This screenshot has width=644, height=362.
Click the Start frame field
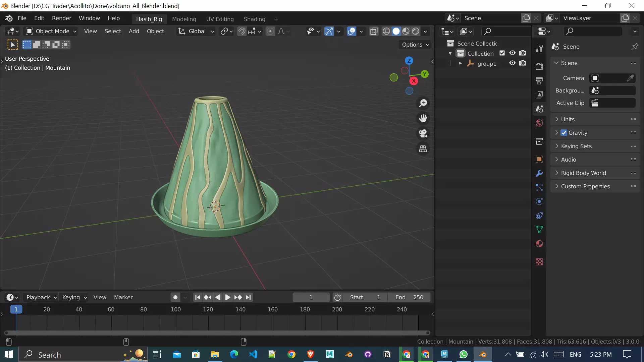pyautogui.click(x=366, y=297)
